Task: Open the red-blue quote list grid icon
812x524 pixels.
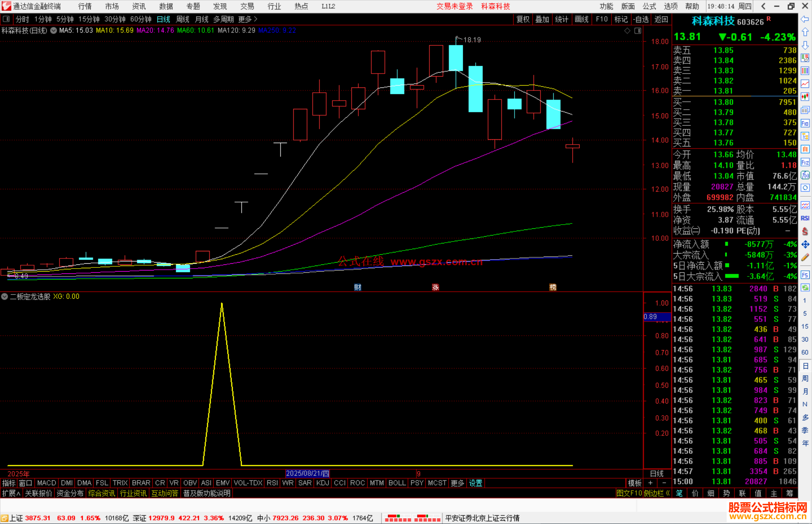Action: tap(805, 71)
